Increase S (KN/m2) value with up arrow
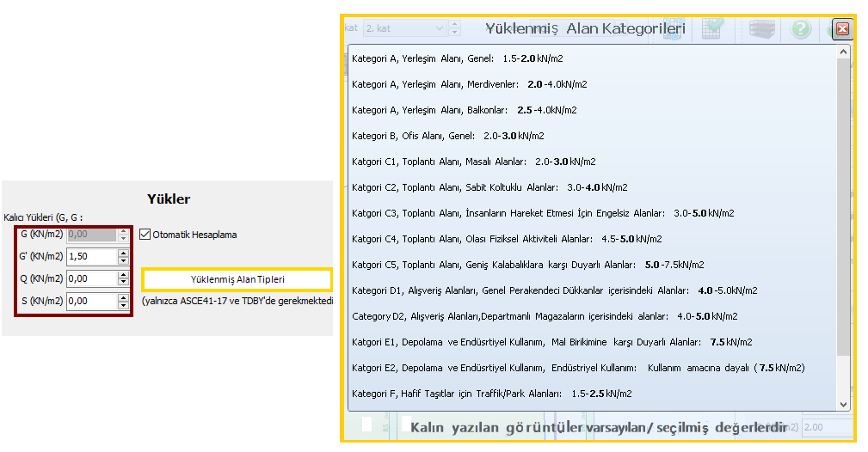 (x=124, y=297)
